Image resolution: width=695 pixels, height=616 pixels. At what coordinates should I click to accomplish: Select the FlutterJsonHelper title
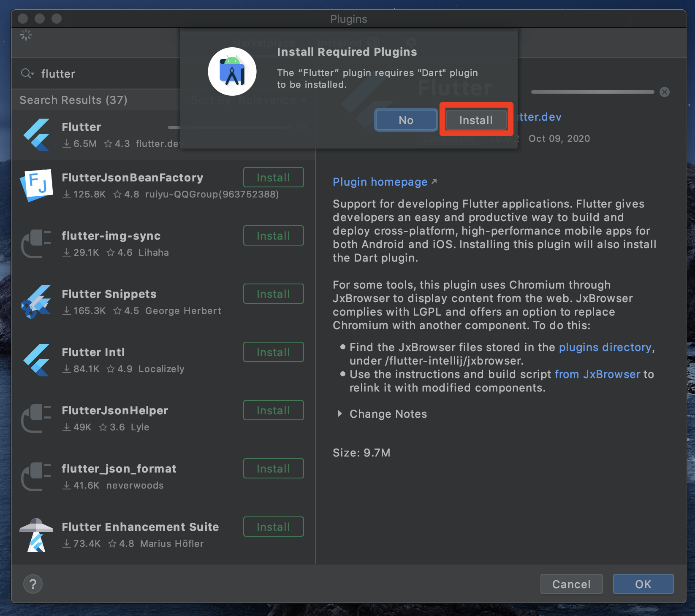115,411
